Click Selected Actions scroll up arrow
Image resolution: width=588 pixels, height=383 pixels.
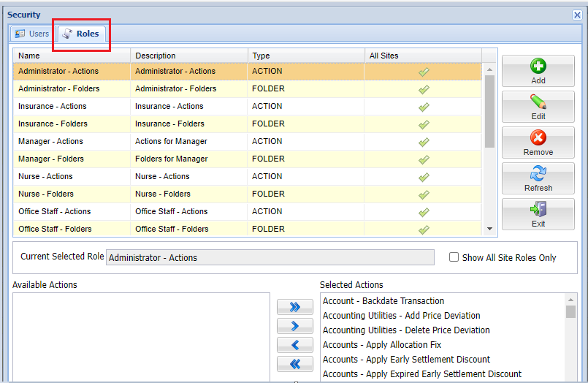point(570,300)
